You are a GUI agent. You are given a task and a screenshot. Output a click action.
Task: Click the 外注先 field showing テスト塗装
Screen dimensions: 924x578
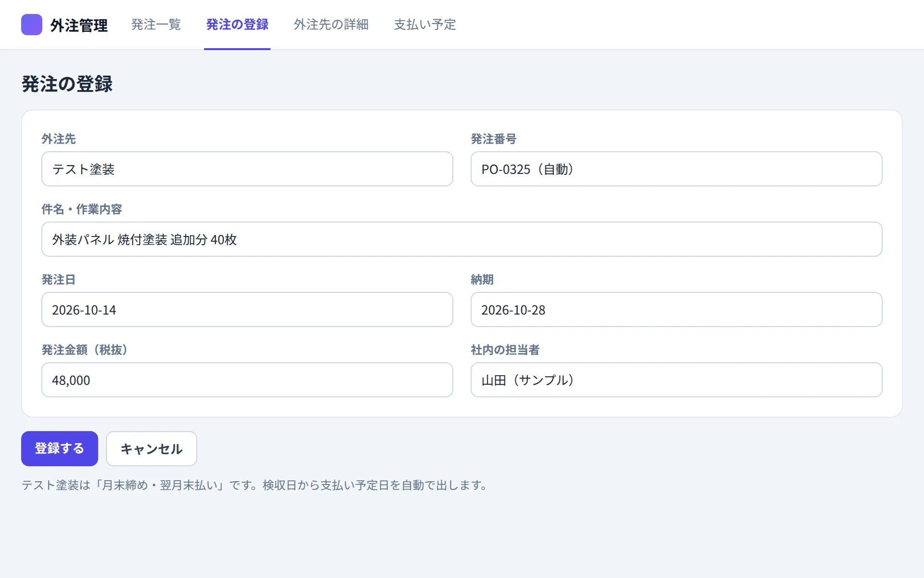coord(247,169)
